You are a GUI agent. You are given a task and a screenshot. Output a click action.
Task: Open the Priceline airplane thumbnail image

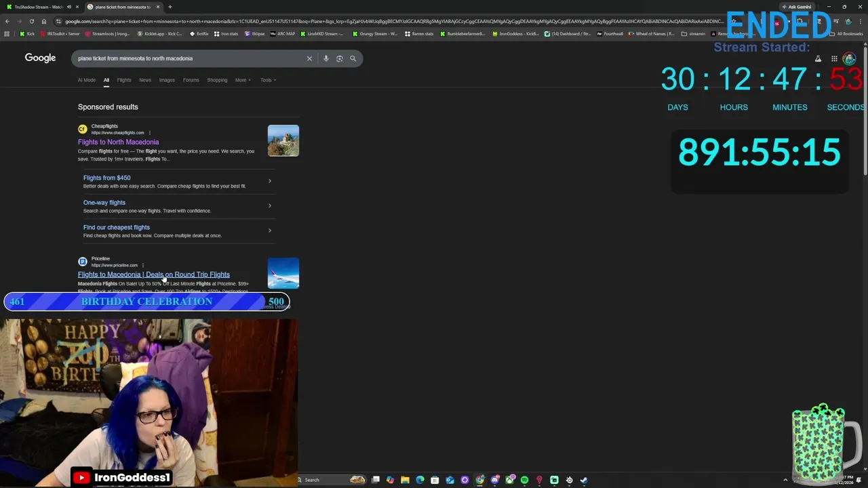point(283,272)
